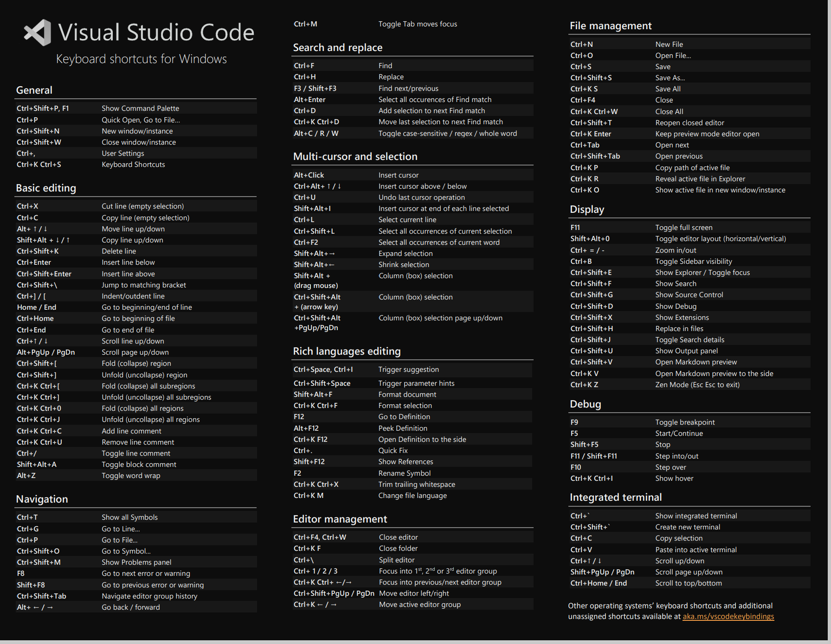Screen dimensions: 831x644
Task: Click 'Go to beginning of file' row
Action: click(x=135, y=319)
